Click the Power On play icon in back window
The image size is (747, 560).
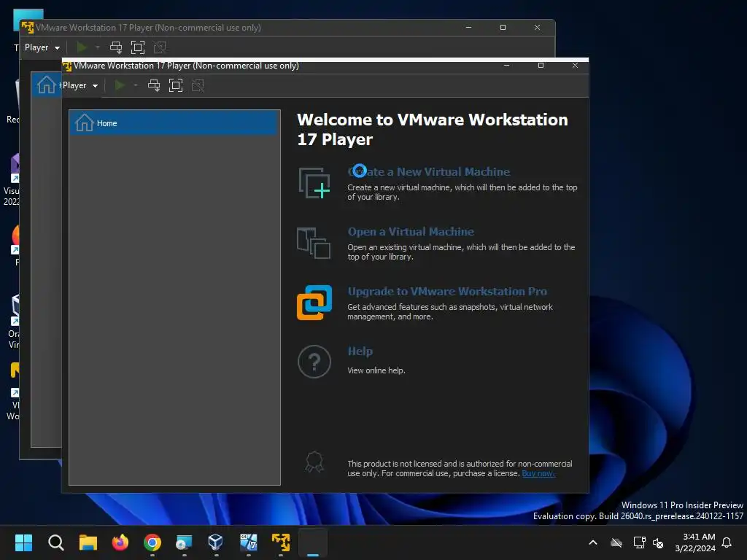click(82, 47)
